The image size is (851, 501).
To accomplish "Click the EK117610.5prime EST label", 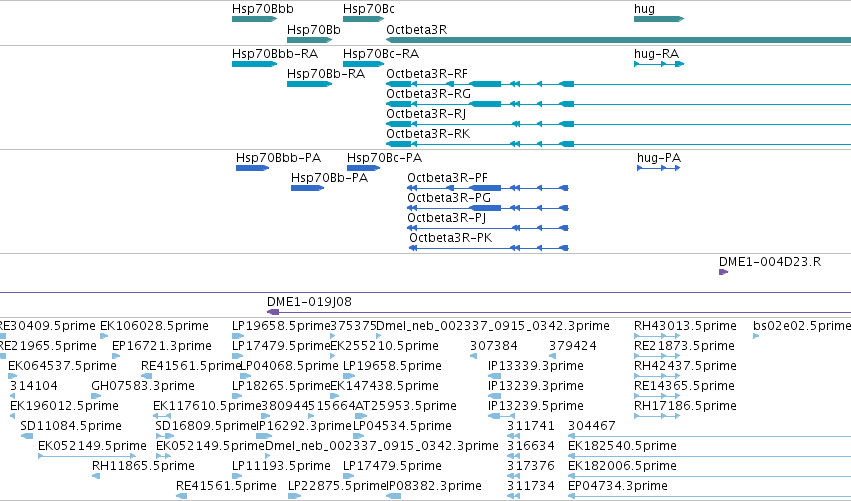I will (207, 406).
